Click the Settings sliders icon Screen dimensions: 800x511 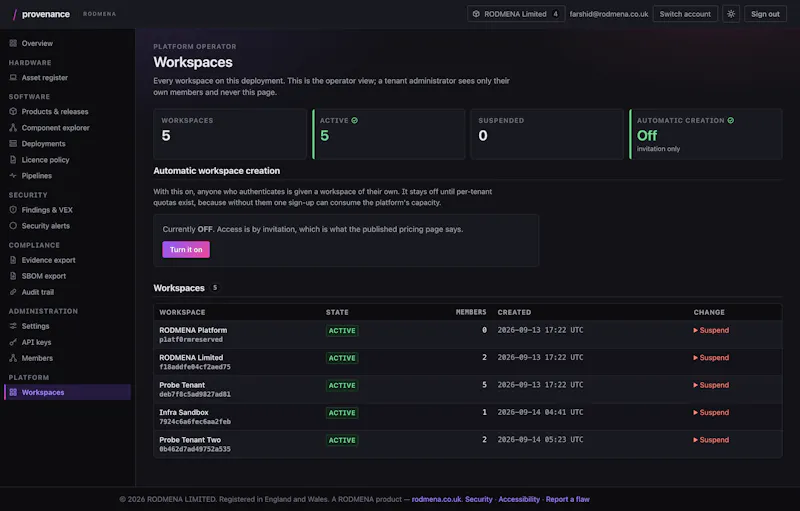13,326
